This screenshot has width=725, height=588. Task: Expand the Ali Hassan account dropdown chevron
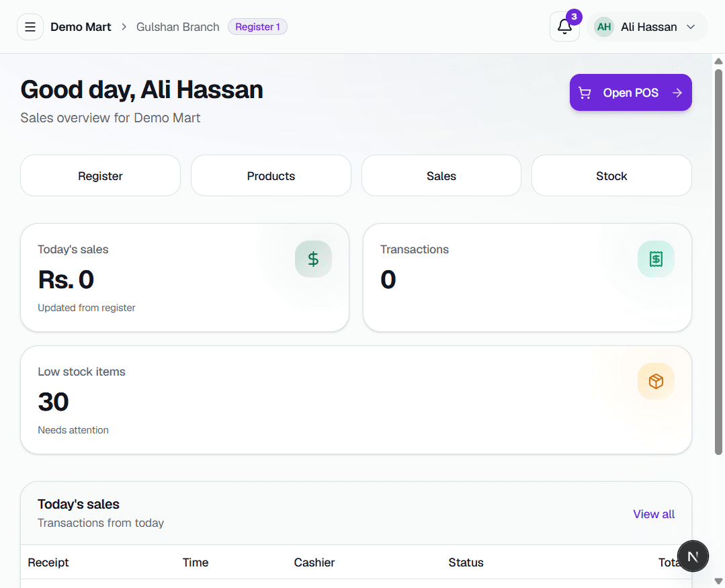691,27
